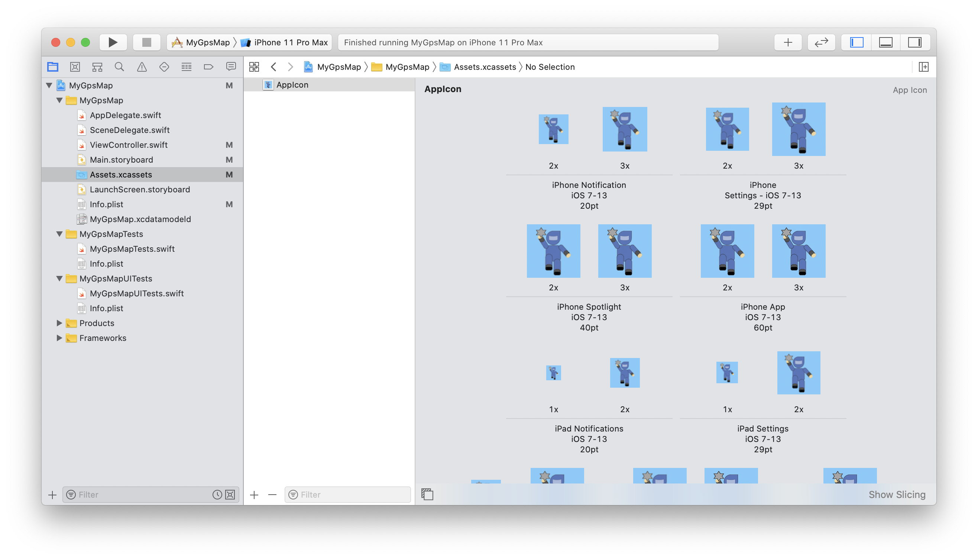Click Remove selected asset minus button

point(273,494)
